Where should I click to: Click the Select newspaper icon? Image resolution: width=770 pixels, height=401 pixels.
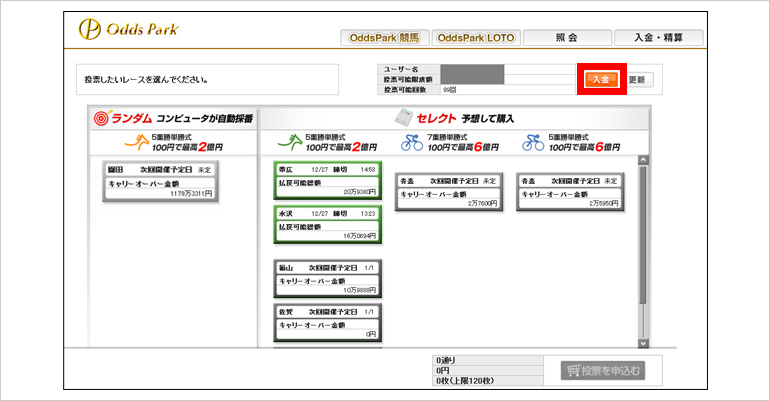[404, 118]
